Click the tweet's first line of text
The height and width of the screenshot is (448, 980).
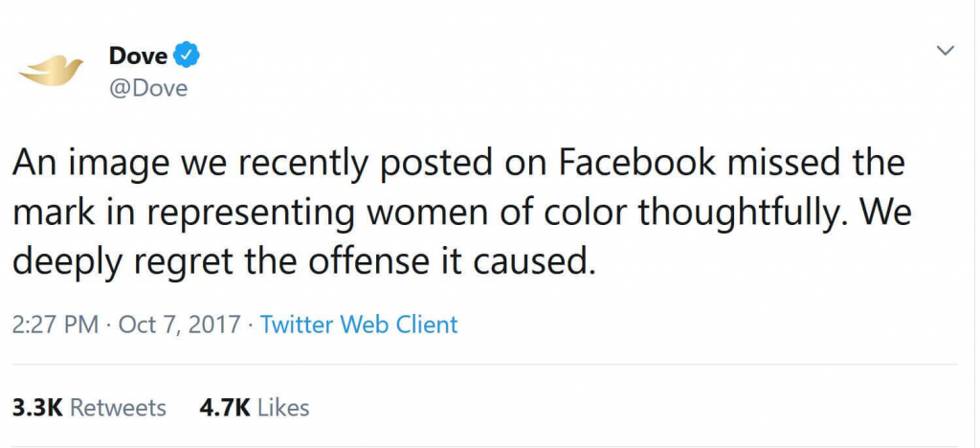click(458, 164)
